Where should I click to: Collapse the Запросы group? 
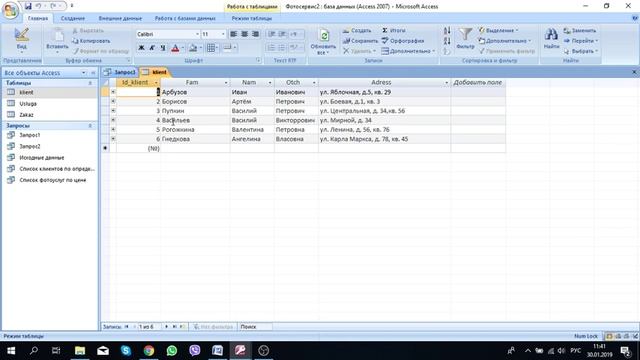[90, 126]
